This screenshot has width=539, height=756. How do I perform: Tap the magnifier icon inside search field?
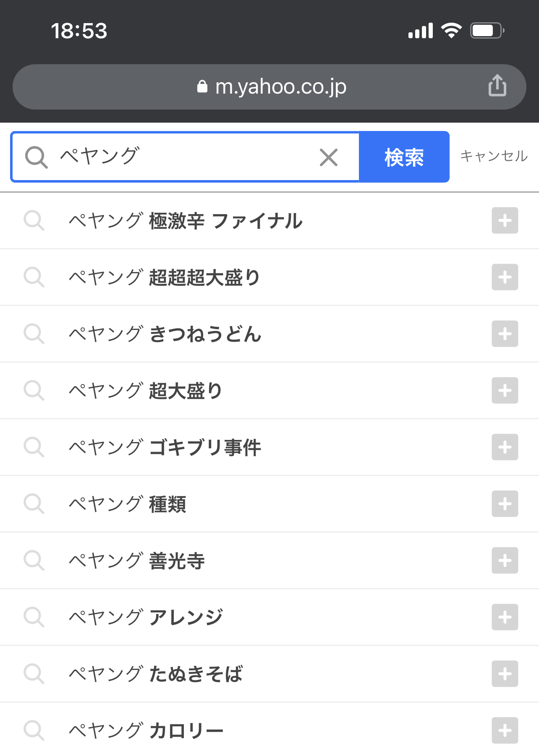pos(36,157)
